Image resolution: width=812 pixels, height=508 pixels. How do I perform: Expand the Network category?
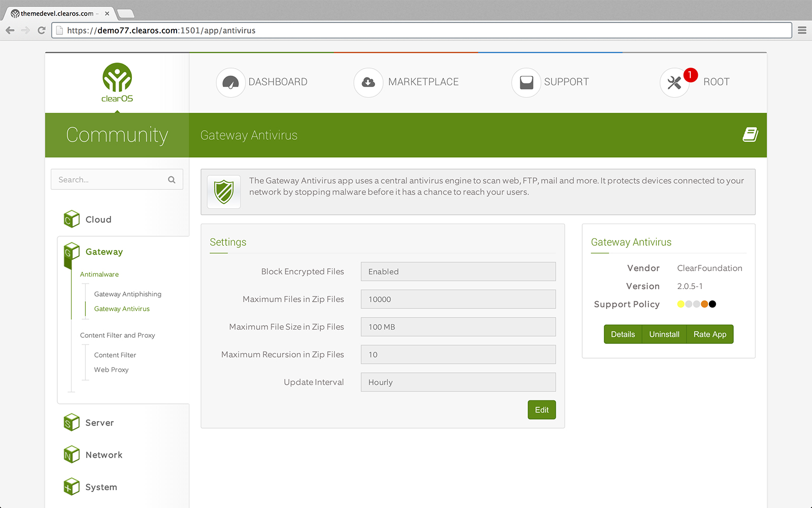click(104, 455)
